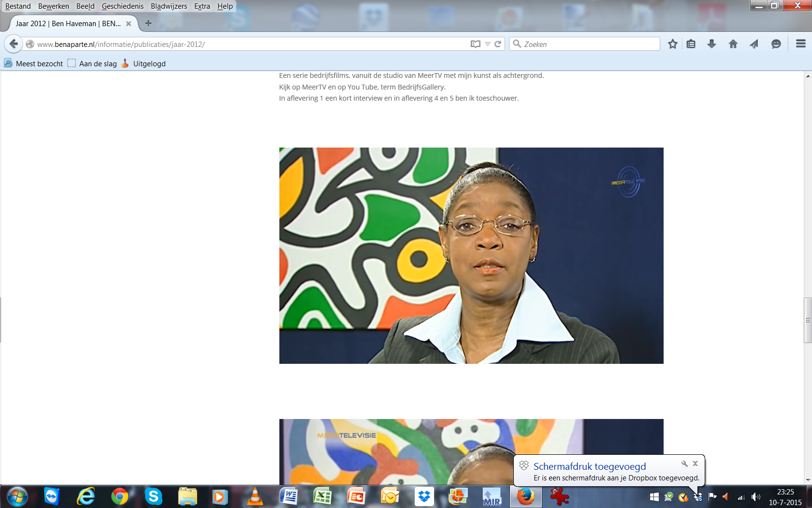The width and height of the screenshot is (812, 508).
Task: Open the downloads arrow icon
Action: click(711, 44)
